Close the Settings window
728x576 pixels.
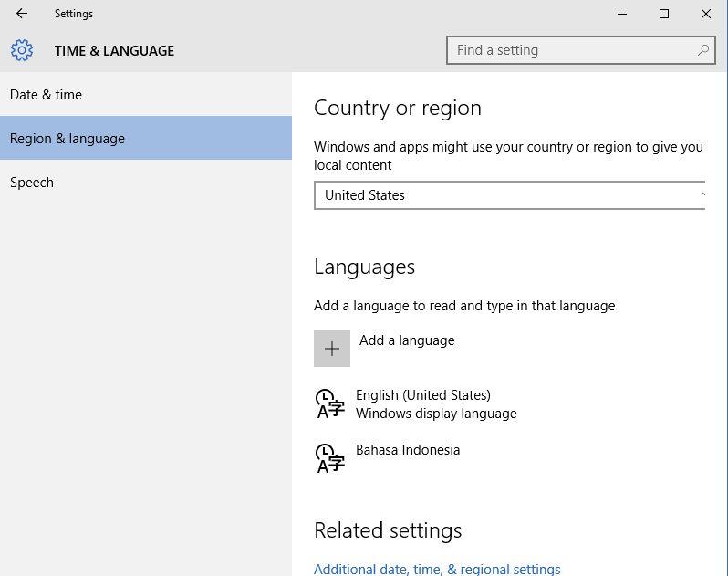[706, 14]
